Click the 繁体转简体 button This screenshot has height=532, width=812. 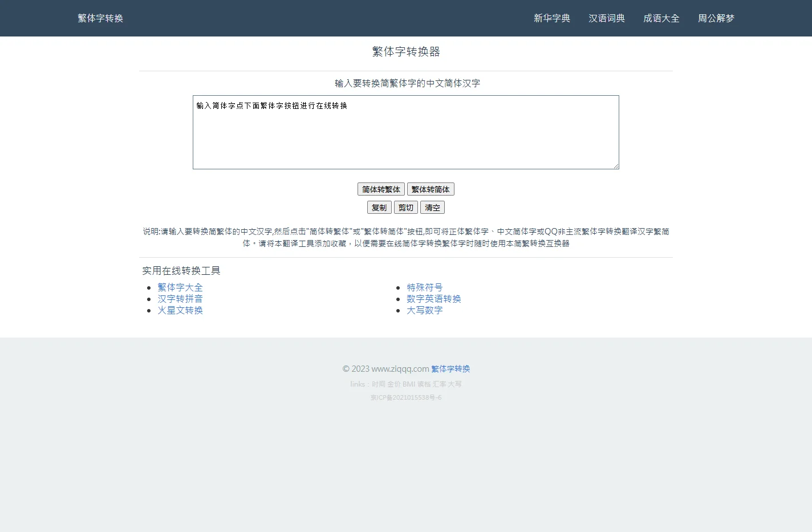431,189
